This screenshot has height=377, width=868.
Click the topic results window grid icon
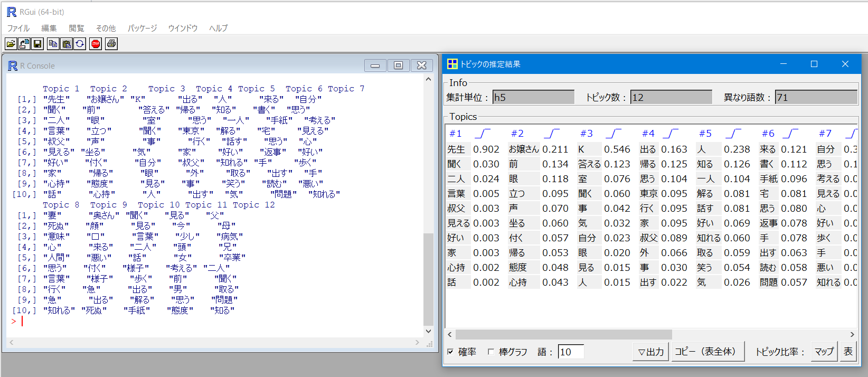452,64
